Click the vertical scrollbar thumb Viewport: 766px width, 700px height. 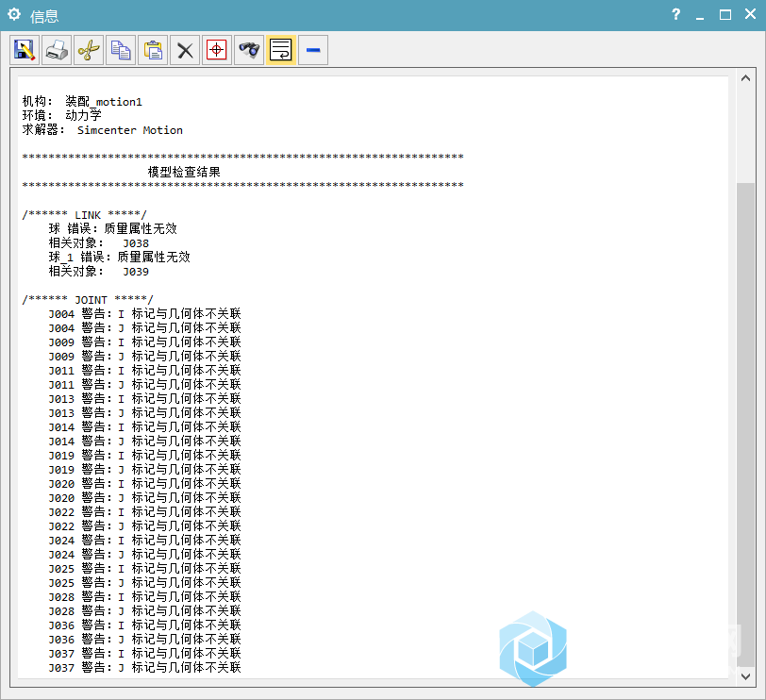(x=745, y=425)
